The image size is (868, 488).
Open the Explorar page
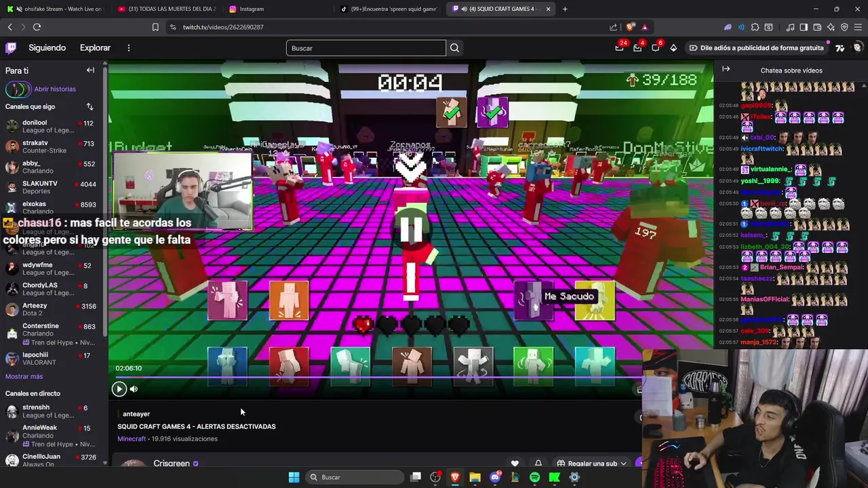(95, 48)
